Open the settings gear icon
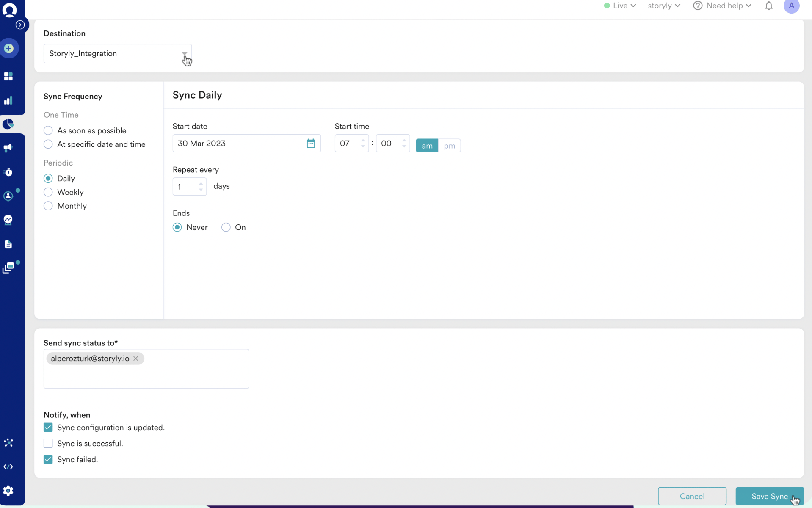 click(x=8, y=491)
